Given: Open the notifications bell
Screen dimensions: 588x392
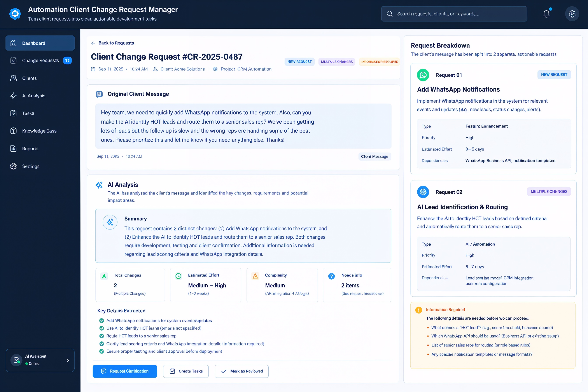Looking at the screenshot, I should (546, 14).
